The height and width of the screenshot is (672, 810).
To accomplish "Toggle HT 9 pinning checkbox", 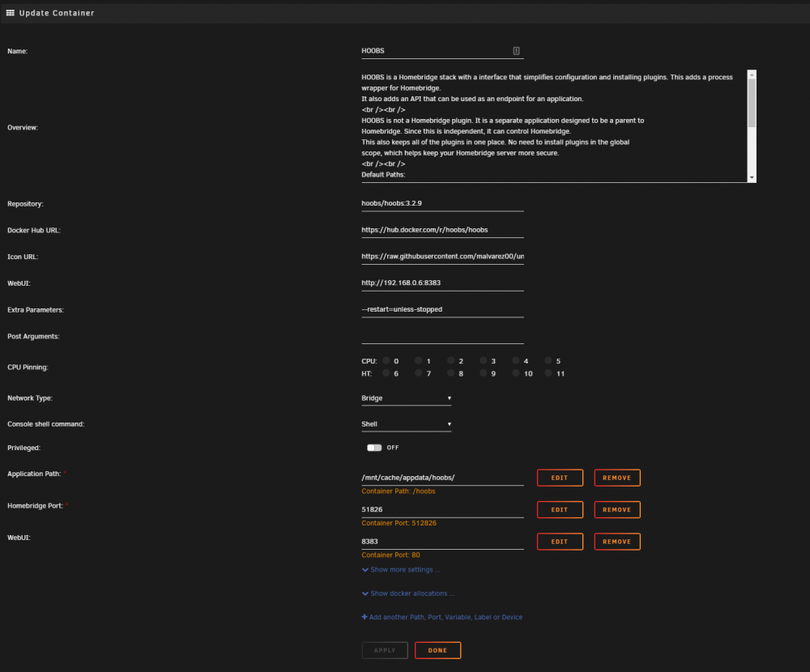I will tap(483, 373).
